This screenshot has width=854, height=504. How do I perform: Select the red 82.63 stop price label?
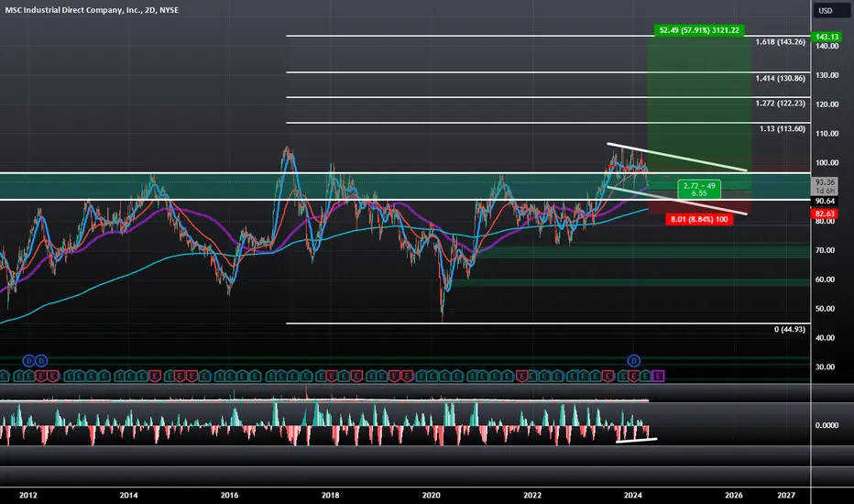coord(826,214)
